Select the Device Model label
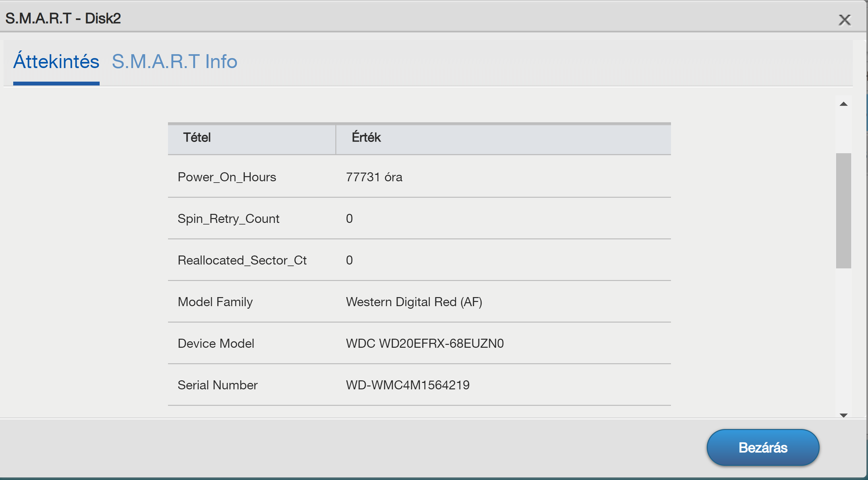 [216, 343]
